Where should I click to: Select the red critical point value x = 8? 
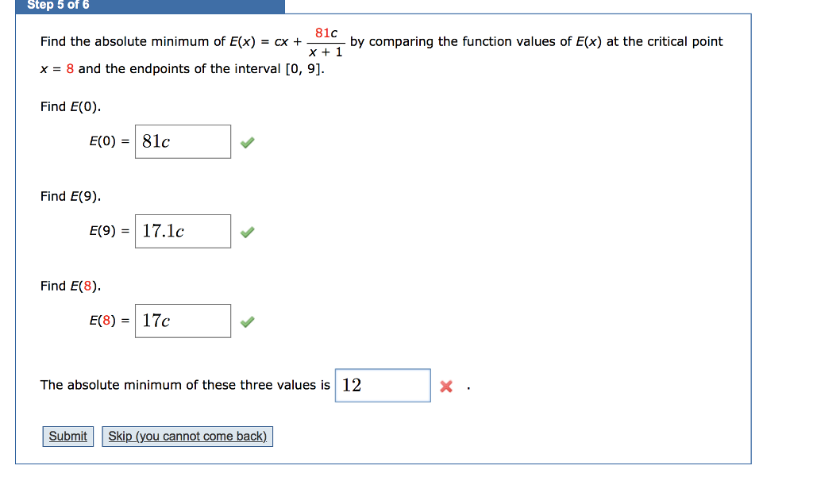click(69, 69)
